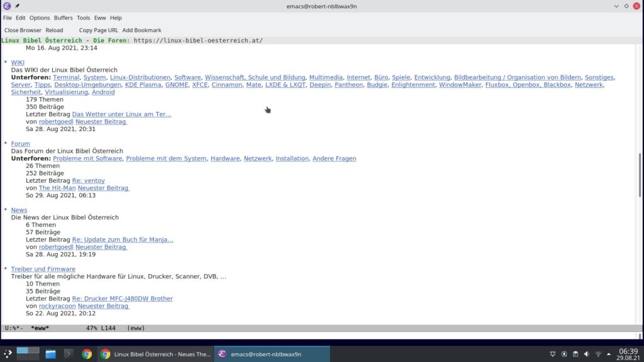This screenshot has width=644, height=362.
Task: Click the clock showing 06:39
Action: pyautogui.click(x=628, y=351)
